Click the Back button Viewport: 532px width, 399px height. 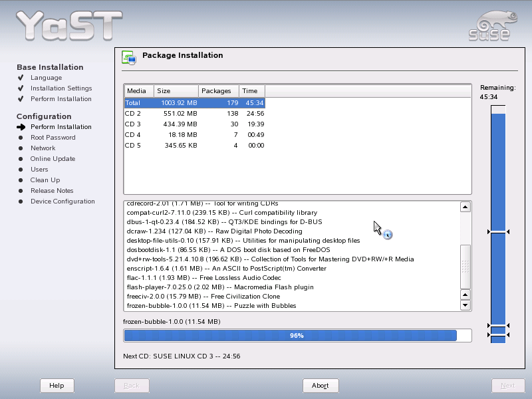132,386
